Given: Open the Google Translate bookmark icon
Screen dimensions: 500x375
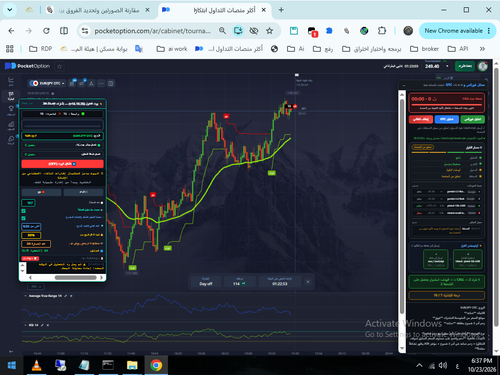Looking at the screenshot, I should (139, 49).
